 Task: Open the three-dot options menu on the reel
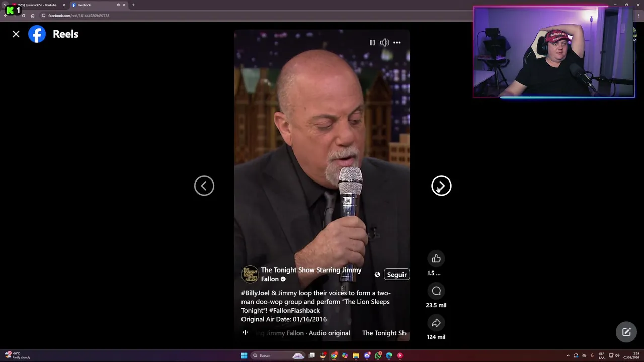[397, 43]
